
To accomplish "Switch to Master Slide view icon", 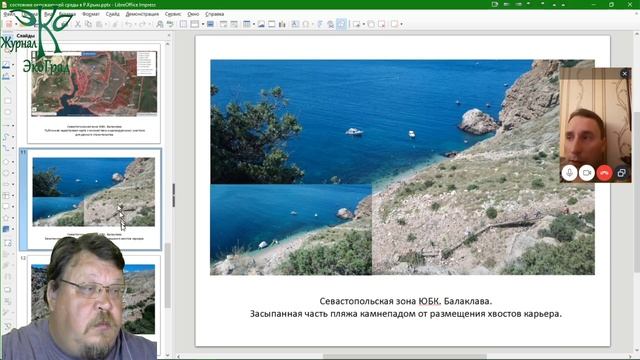I will (x=210, y=24).
